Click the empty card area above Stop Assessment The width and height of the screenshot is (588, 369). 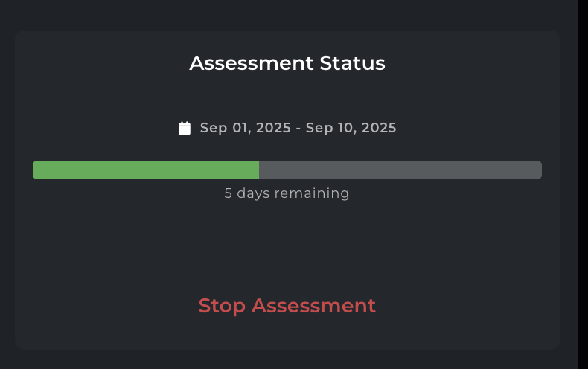tap(287, 246)
